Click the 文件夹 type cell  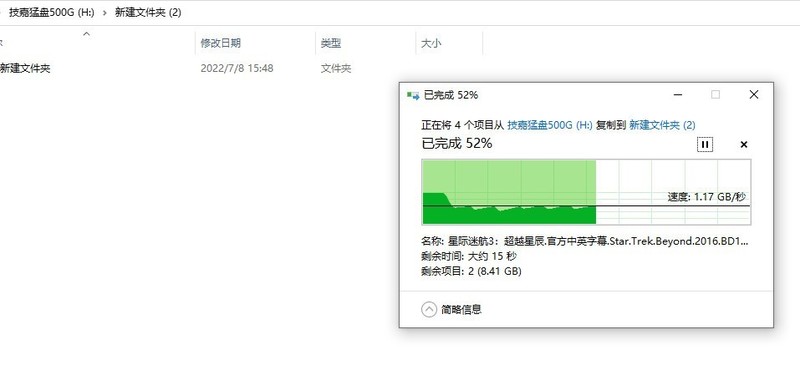(x=336, y=68)
